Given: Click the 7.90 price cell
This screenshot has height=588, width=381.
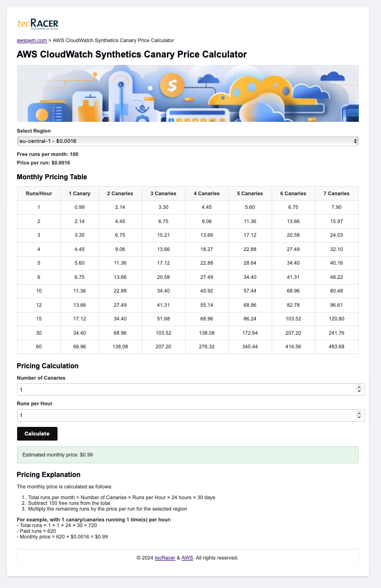Looking at the screenshot, I should (337, 207).
